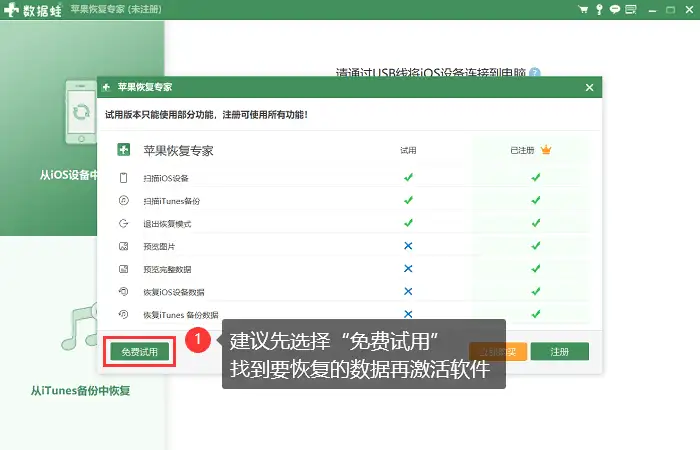Click the orange 立即购买 buy now button
The height and width of the screenshot is (450, 700).
(x=498, y=351)
